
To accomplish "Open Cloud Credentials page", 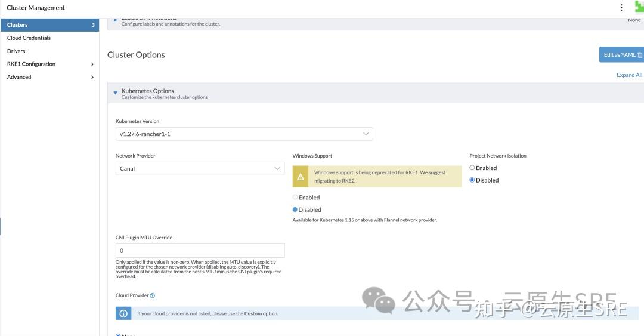I will [x=29, y=38].
